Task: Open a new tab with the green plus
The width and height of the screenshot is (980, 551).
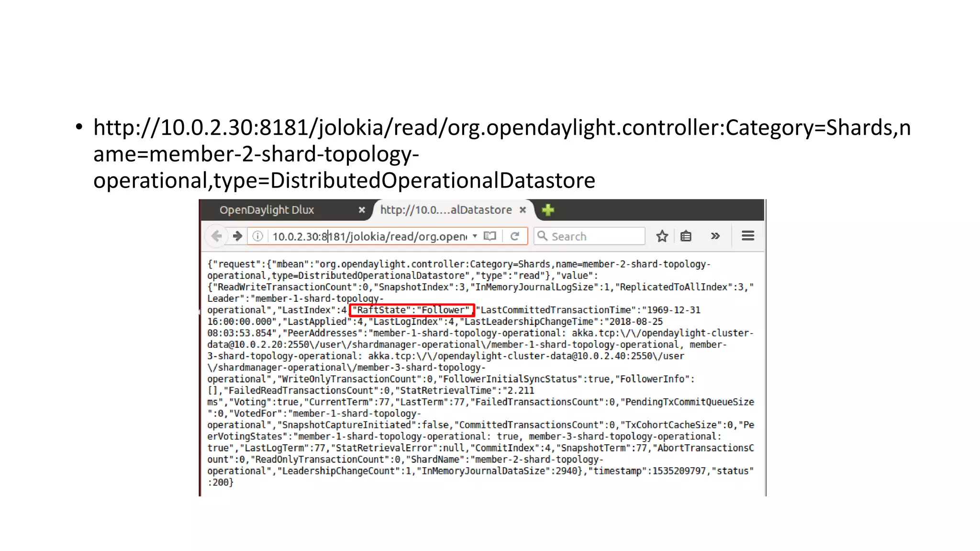Action: pyautogui.click(x=548, y=210)
